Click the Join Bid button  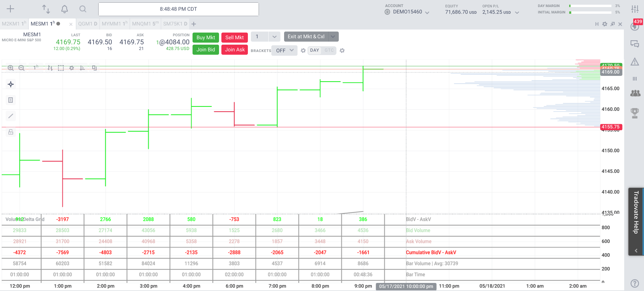206,50
